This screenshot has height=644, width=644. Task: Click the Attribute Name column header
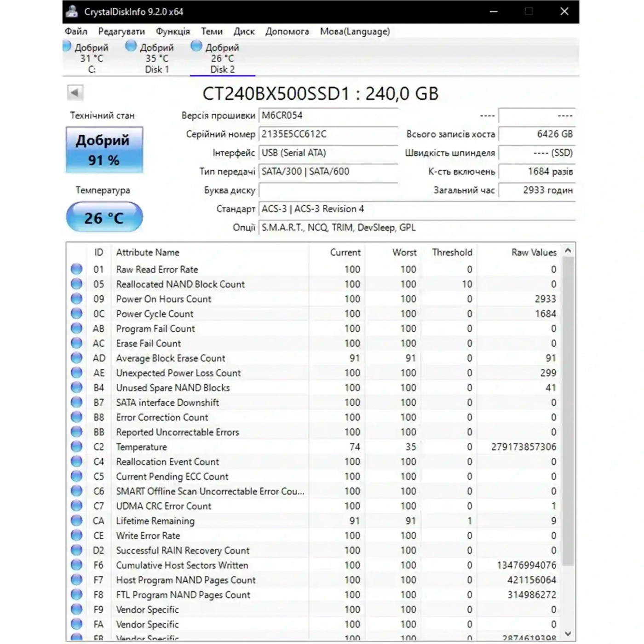(210, 252)
